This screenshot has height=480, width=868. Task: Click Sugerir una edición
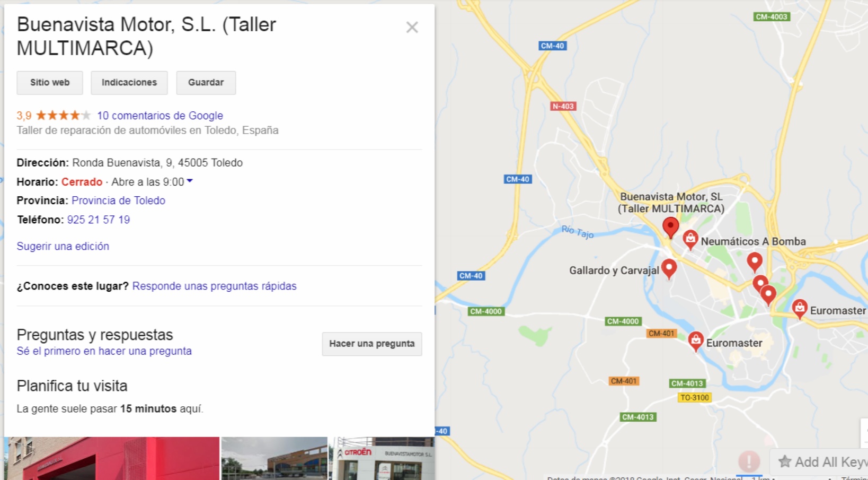tap(63, 246)
